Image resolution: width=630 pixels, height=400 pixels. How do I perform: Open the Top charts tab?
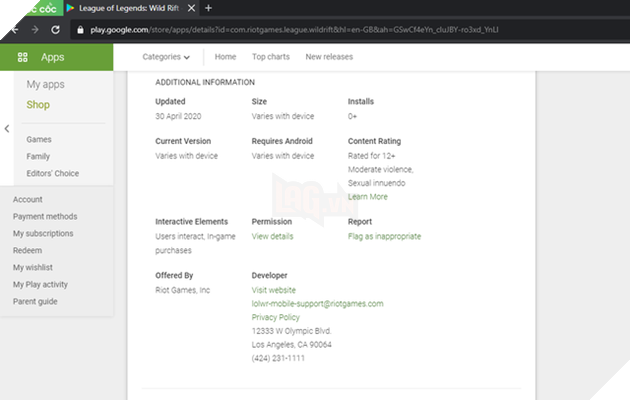271,57
